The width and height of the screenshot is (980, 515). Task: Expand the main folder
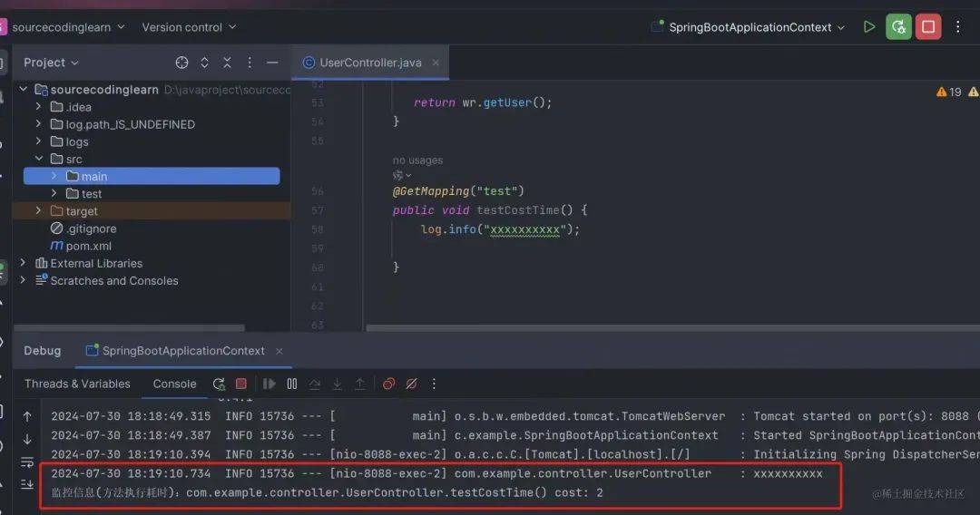54,176
